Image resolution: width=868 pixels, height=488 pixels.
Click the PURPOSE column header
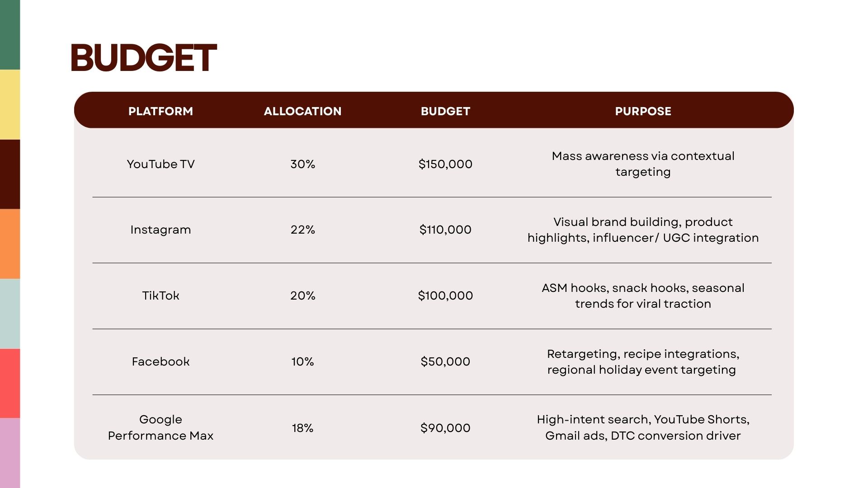click(x=643, y=111)
